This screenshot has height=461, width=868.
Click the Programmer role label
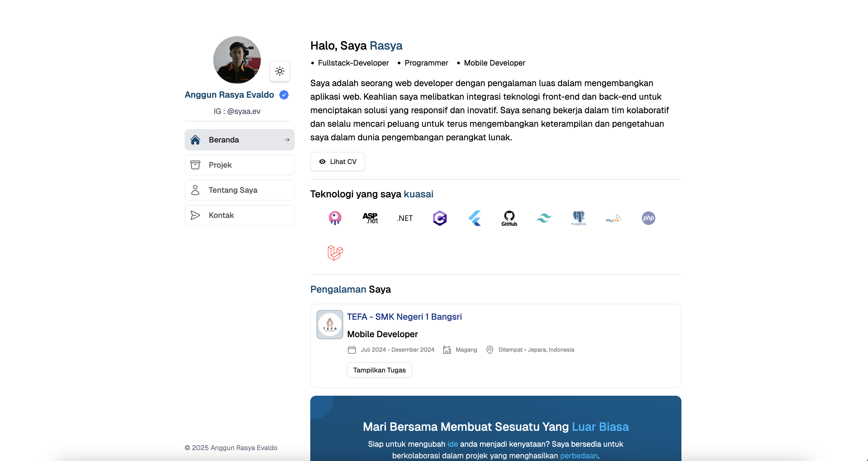(426, 63)
